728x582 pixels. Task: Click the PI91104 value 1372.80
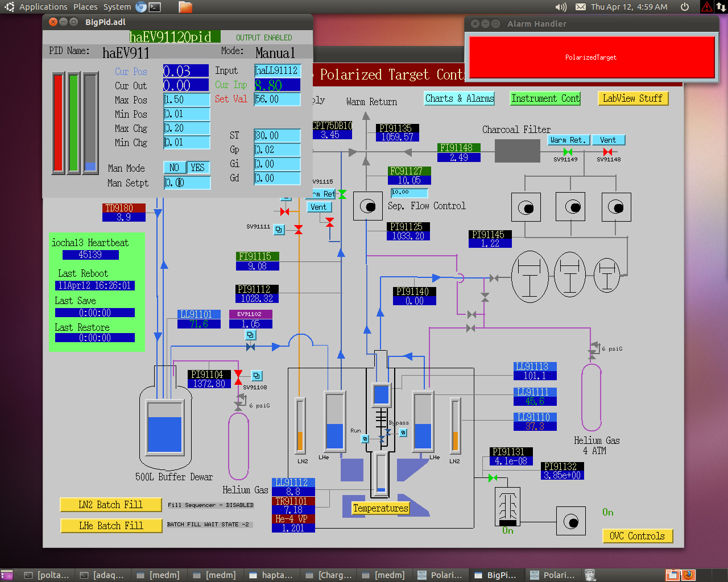209,384
